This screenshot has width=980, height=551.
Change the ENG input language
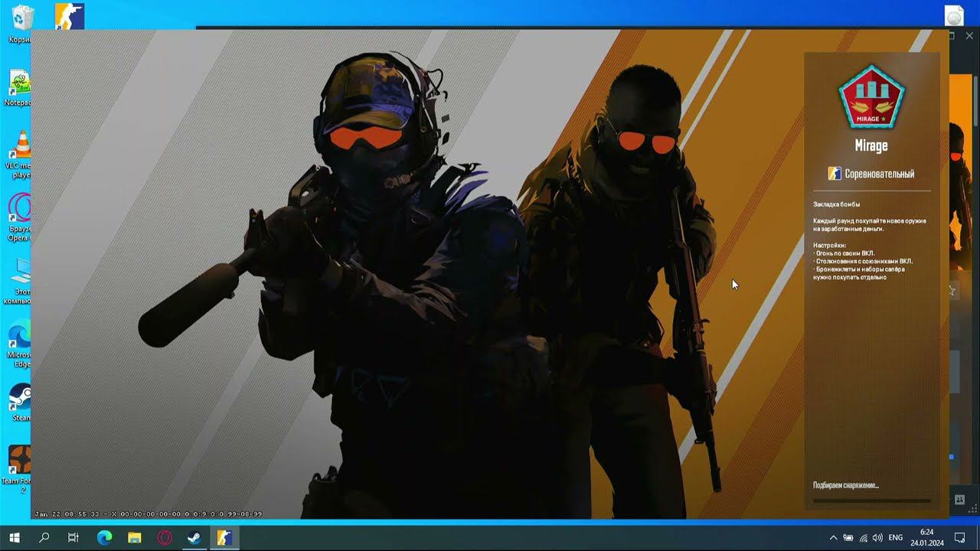(x=896, y=538)
